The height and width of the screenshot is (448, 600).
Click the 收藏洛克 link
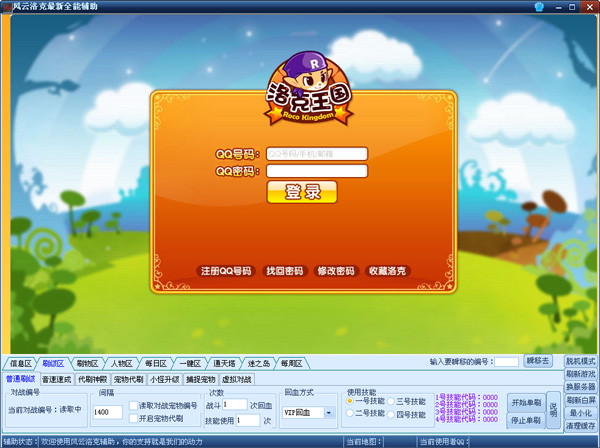[x=387, y=271]
